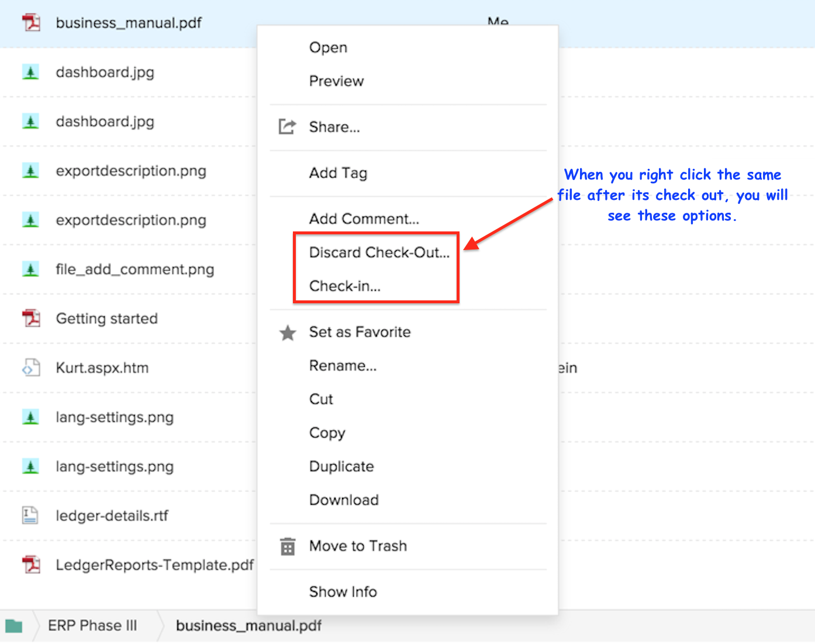
Task: Click the web file icon beside Kurt.aspx.htm
Action: [31, 368]
